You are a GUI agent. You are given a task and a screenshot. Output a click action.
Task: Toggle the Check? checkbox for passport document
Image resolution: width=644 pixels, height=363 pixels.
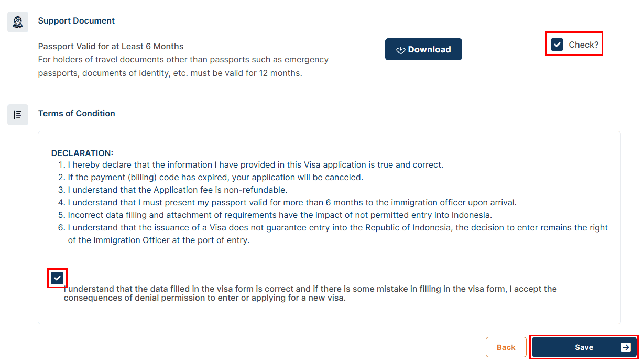557,45
